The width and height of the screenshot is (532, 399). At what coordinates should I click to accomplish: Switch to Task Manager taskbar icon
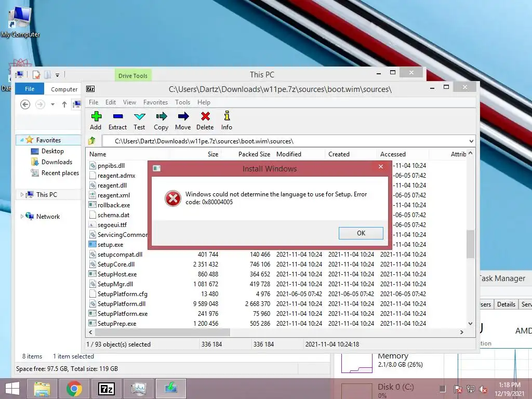tap(138, 389)
